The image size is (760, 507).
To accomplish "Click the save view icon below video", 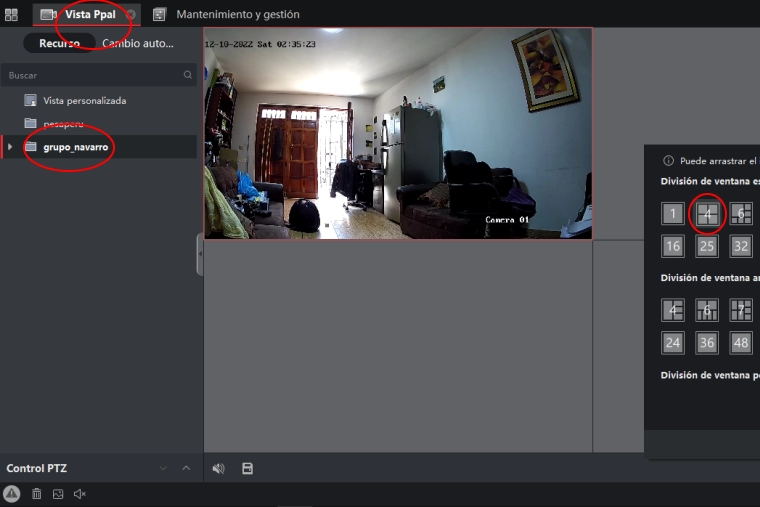I will 248,468.
